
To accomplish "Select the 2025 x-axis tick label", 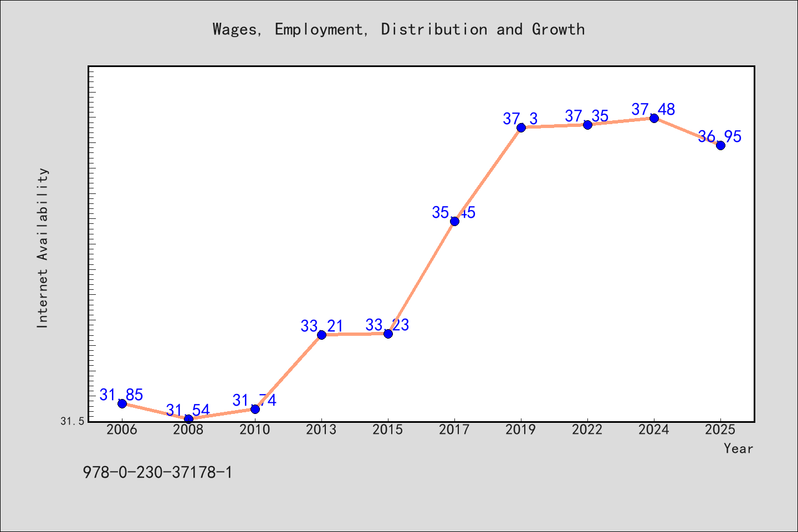I will click(720, 430).
